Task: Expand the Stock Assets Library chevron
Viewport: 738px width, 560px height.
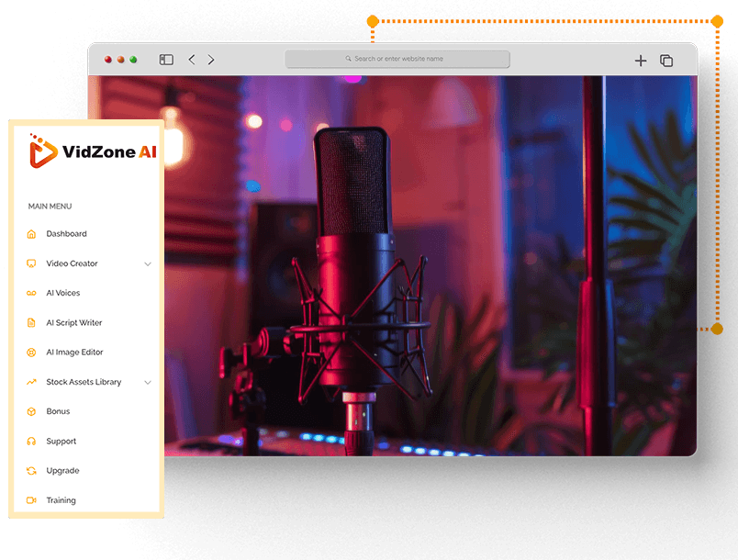Action: pyautogui.click(x=148, y=383)
